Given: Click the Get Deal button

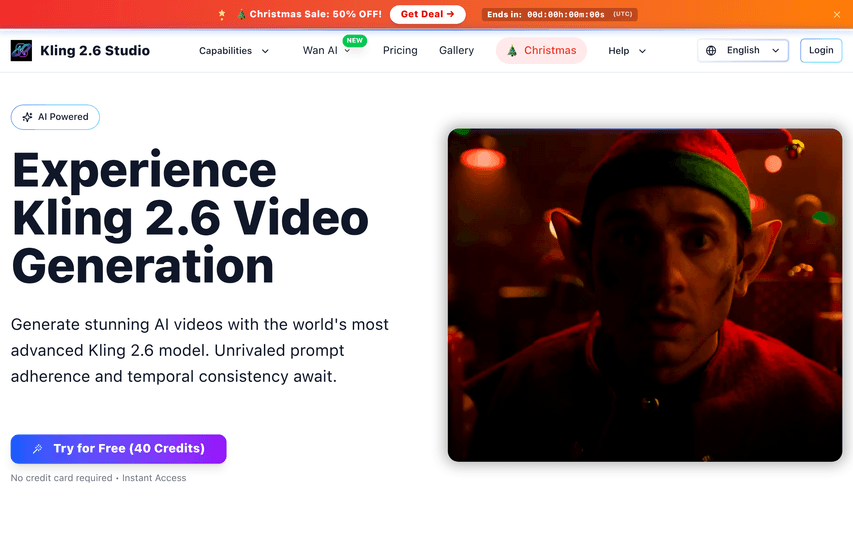Looking at the screenshot, I should click(427, 14).
